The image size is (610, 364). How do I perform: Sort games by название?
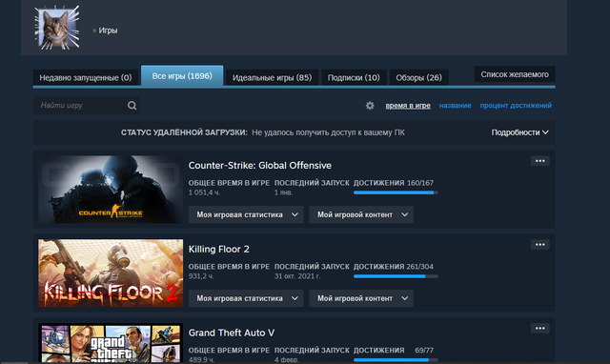pos(455,106)
